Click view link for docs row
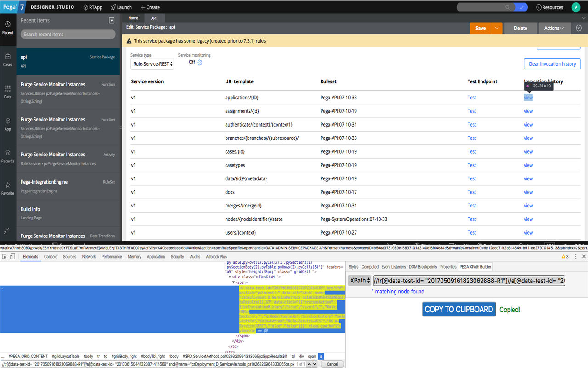Screen dimensions: 588x368 pos(528,192)
